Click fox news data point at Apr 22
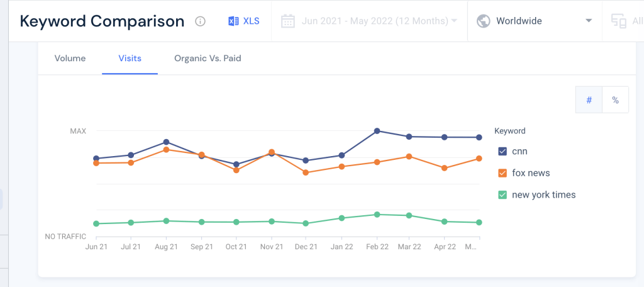 click(x=444, y=168)
